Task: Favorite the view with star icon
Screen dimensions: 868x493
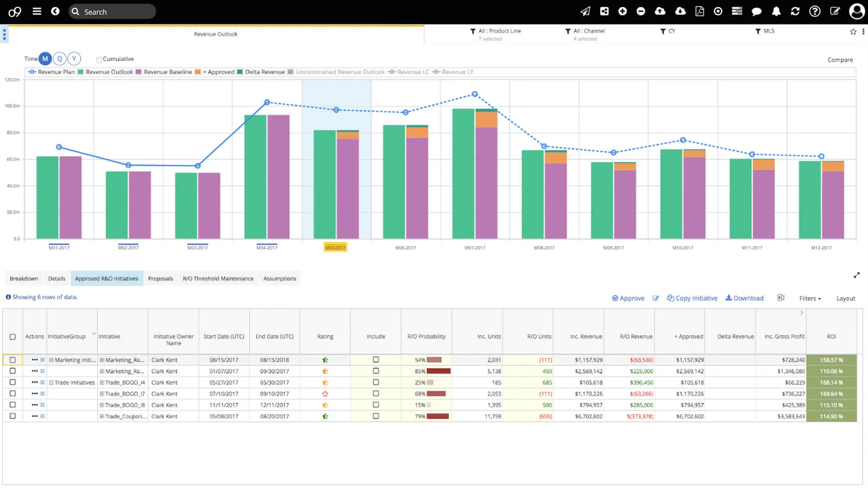Action: tap(853, 31)
